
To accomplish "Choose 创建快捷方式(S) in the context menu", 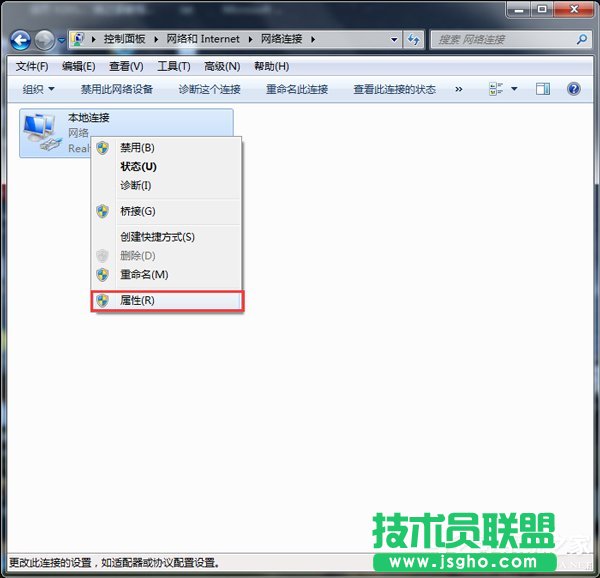I will [166, 237].
